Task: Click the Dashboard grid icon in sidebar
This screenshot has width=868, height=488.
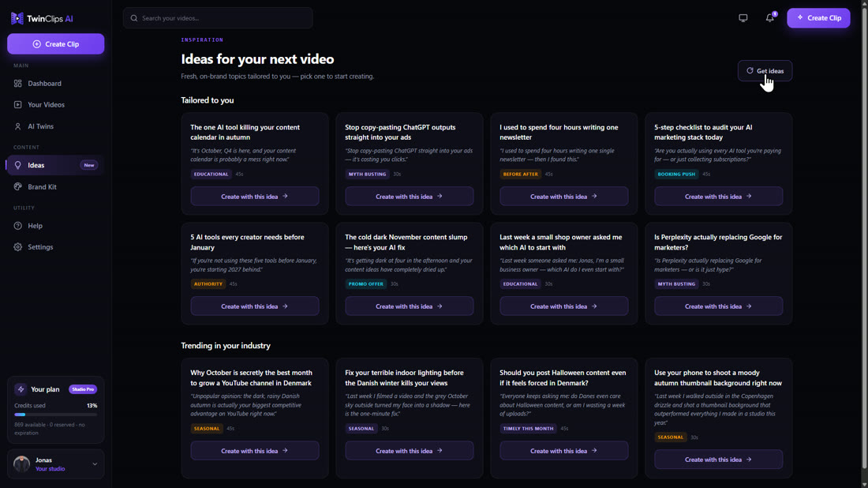Action: point(17,84)
